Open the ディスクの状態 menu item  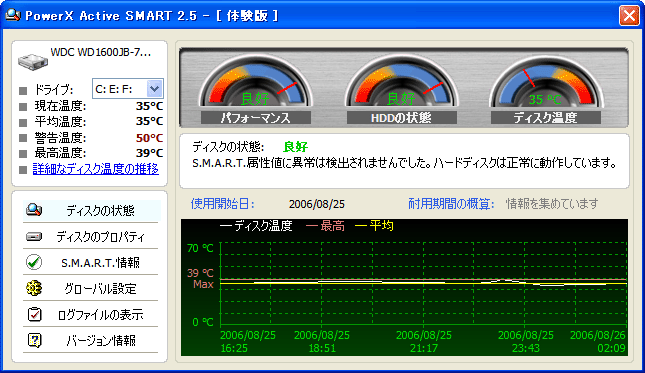click(91, 210)
